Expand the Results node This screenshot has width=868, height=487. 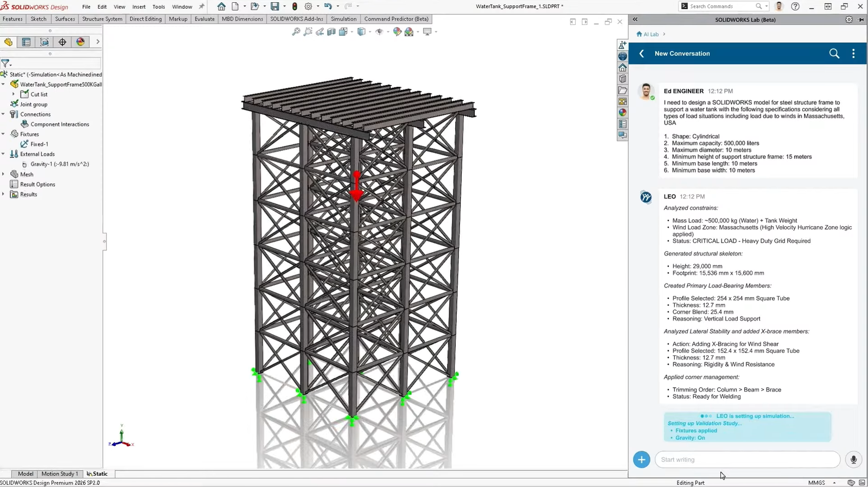click(x=3, y=194)
